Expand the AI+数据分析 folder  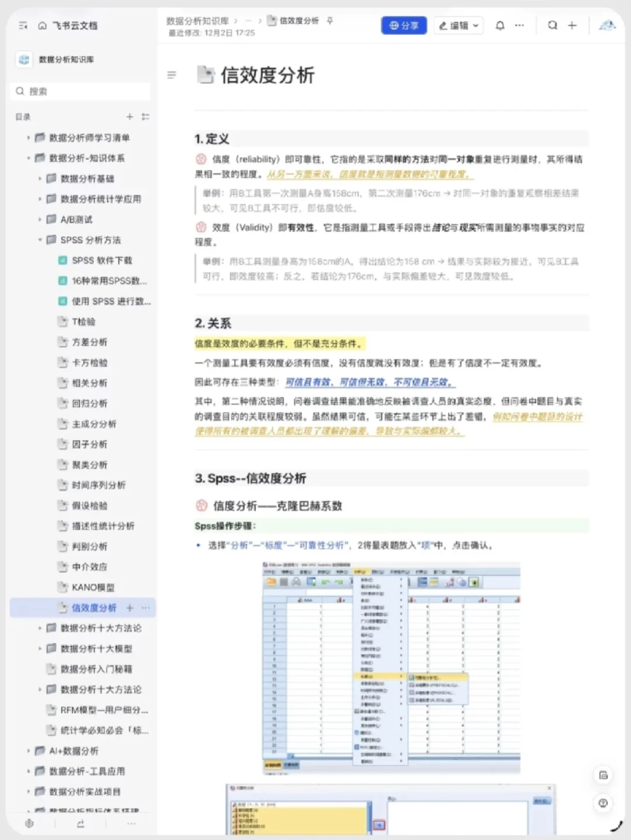click(x=28, y=751)
